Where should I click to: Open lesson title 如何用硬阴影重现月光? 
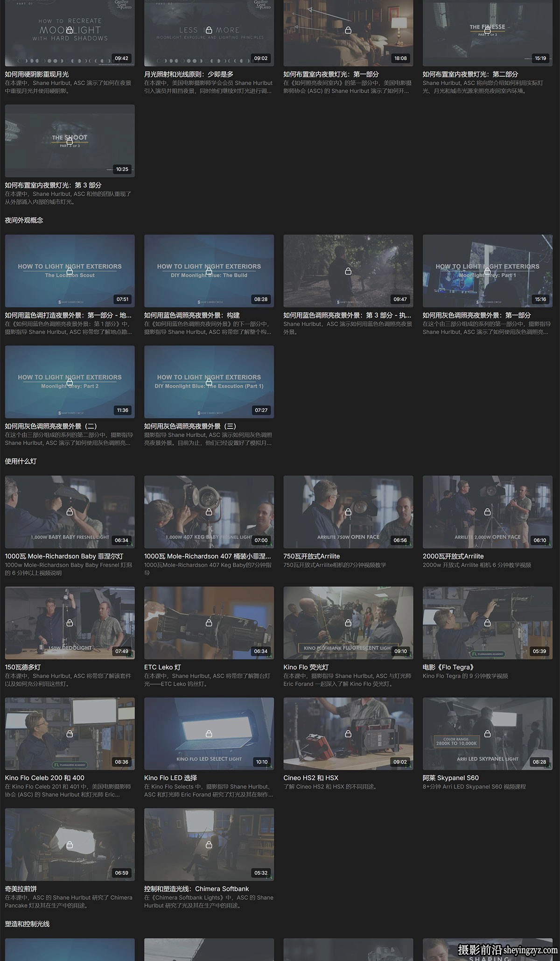coord(37,74)
